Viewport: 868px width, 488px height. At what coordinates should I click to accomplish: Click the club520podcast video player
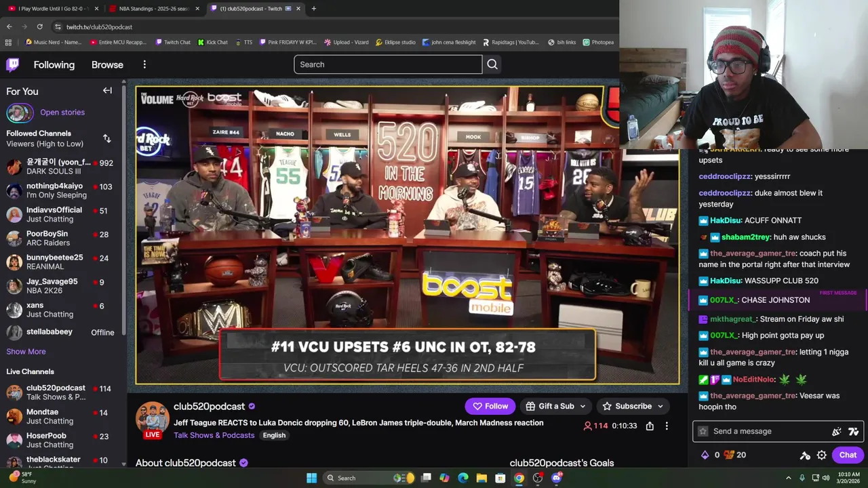coord(407,235)
